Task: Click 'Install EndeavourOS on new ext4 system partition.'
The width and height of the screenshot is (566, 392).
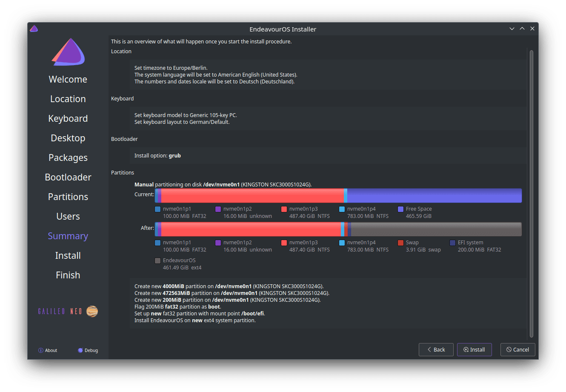Action: tap(195, 320)
